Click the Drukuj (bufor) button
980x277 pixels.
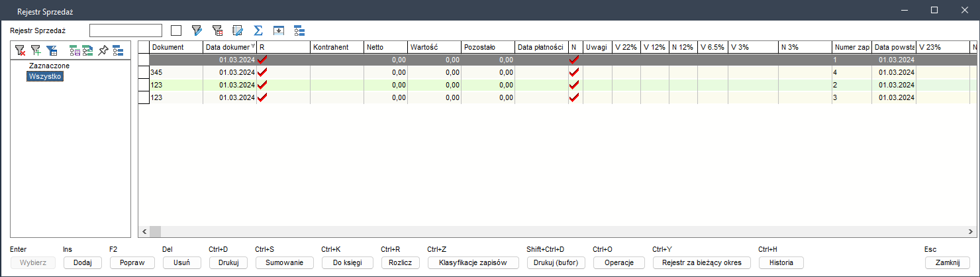click(x=556, y=262)
